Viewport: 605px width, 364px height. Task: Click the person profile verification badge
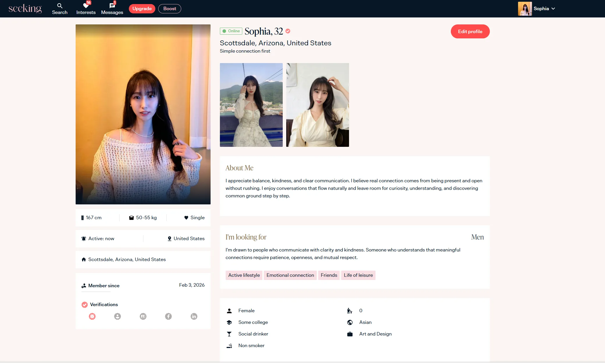tap(118, 316)
